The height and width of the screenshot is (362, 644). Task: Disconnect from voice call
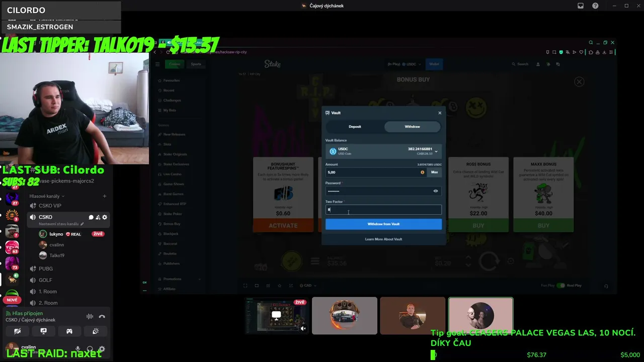click(x=102, y=316)
